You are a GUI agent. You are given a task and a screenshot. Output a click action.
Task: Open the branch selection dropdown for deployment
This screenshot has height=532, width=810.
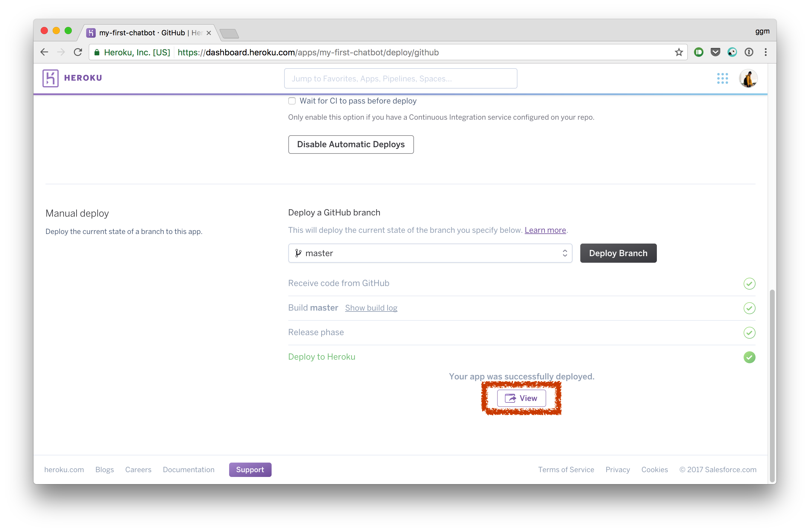(430, 252)
